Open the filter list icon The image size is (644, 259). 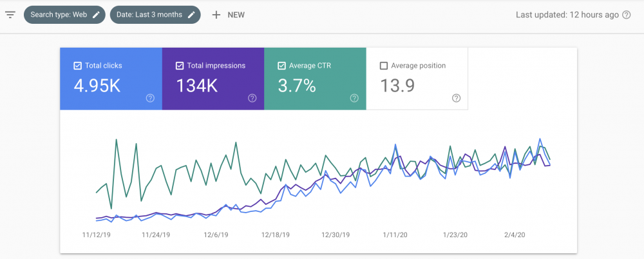tap(10, 15)
